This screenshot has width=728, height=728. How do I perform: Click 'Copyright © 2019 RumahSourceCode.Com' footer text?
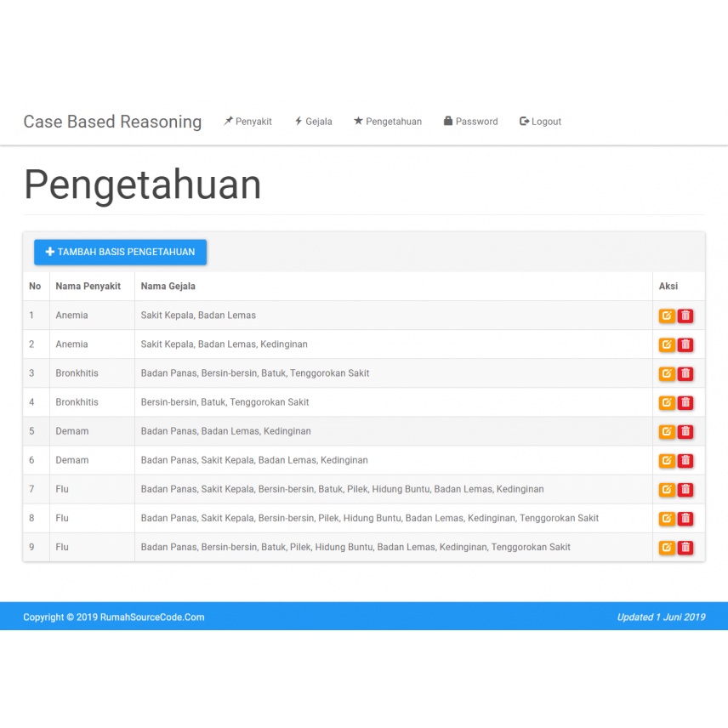tap(114, 617)
